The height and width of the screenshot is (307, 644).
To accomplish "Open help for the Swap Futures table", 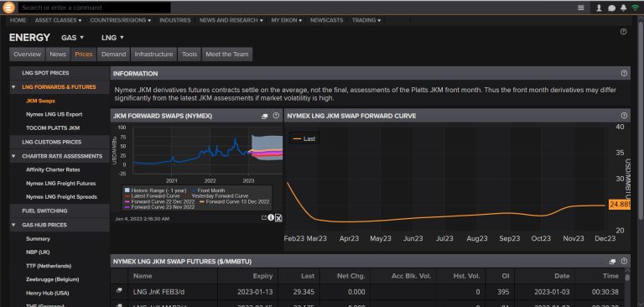I will [624, 261].
